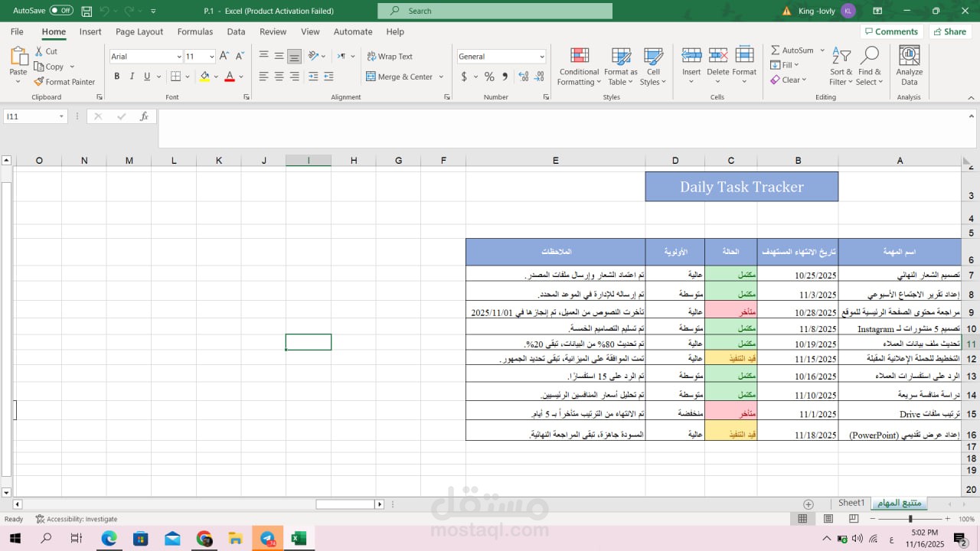Open the Conditional Formatting gallery
Viewport: 980px width, 551px height.
[x=578, y=67]
